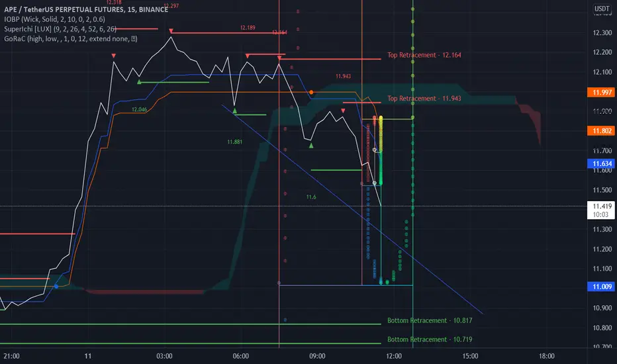Click the 06:00 time axis label

[x=240, y=356]
